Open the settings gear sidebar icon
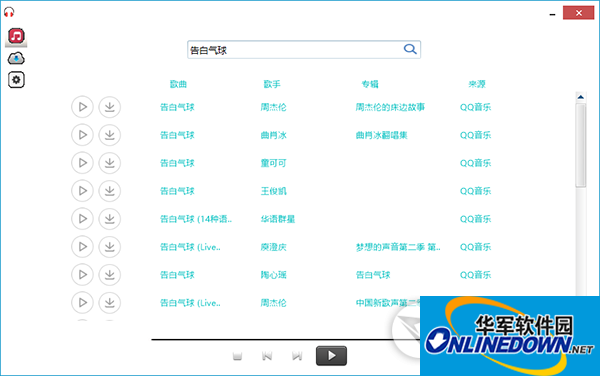This screenshot has width=600, height=376. click(16, 80)
